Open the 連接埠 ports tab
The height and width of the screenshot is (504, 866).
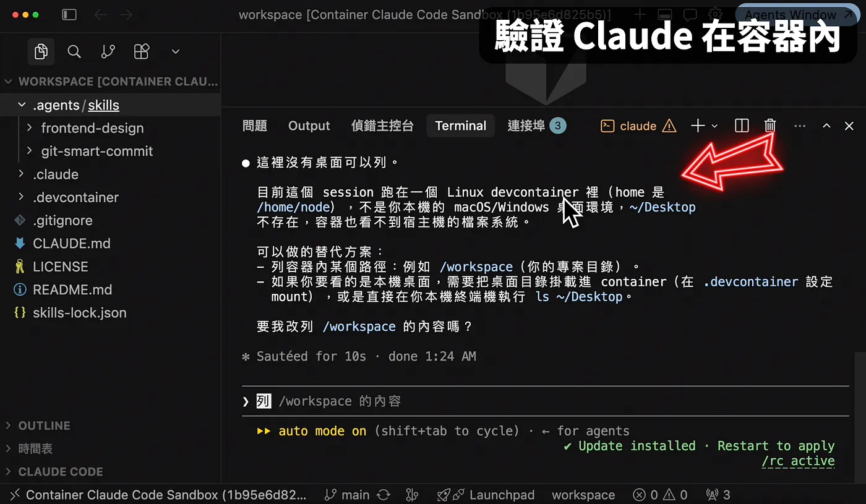(536, 126)
